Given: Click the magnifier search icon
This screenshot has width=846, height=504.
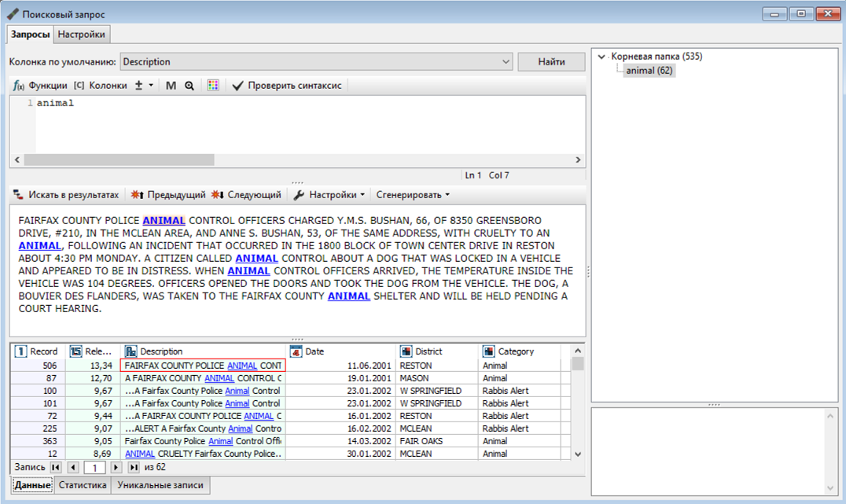Looking at the screenshot, I should (188, 85).
